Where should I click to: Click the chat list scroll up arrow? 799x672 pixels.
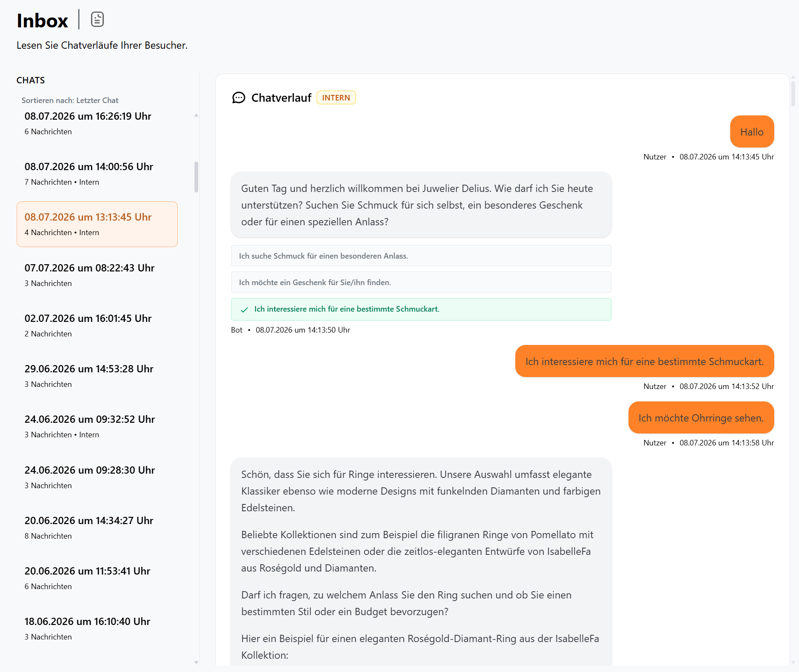click(196, 115)
